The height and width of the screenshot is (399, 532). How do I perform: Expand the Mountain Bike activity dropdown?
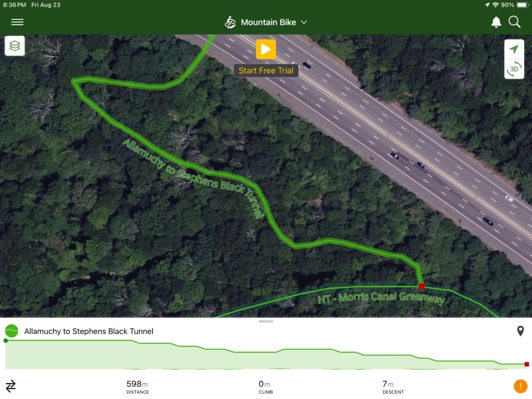[265, 23]
